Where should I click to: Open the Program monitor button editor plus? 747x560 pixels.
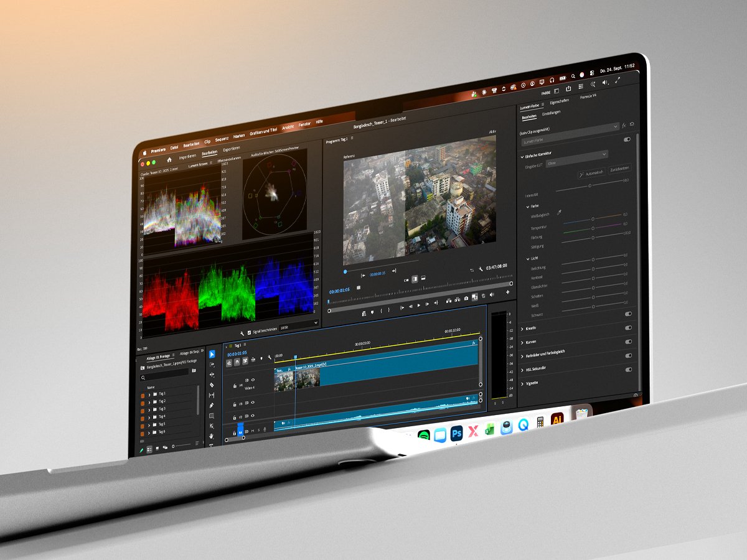508,292
